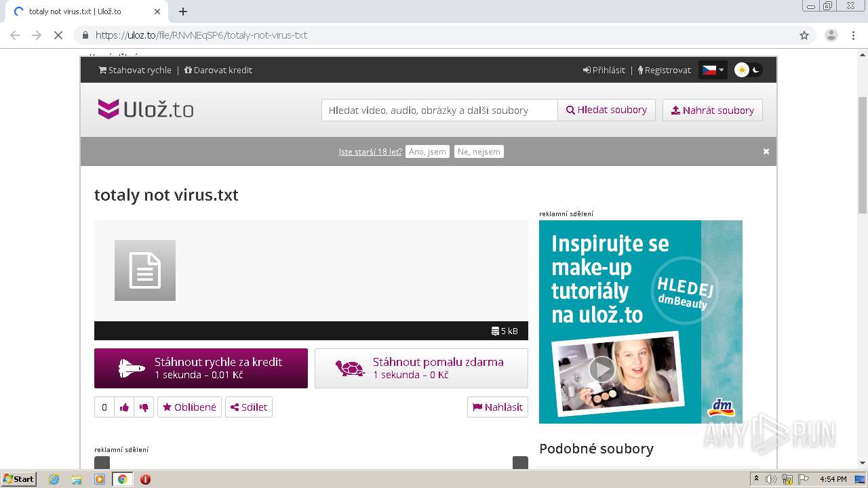This screenshot has height=488, width=868.
Task: Open the Stahovat rychle link
Action: coord(135,70)
